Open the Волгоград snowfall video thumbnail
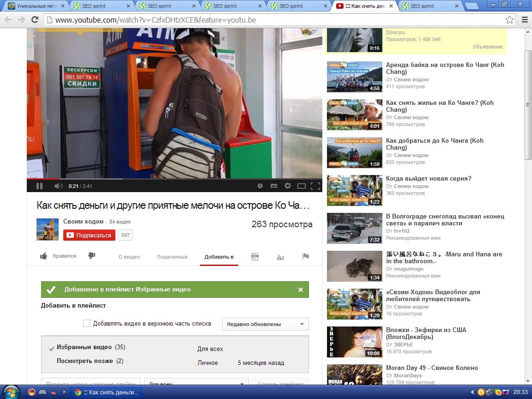The image size is (532, 399). [x=355, y=228]
